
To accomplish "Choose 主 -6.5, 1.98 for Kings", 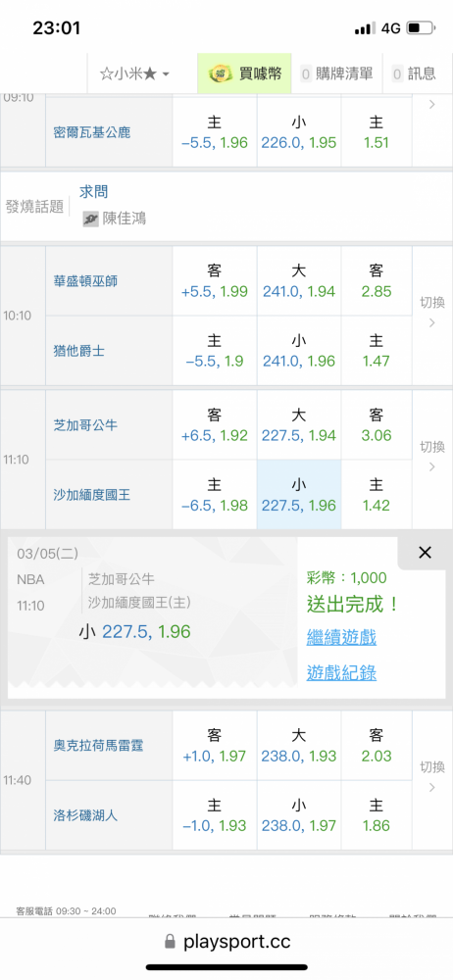I will point(215,495).
